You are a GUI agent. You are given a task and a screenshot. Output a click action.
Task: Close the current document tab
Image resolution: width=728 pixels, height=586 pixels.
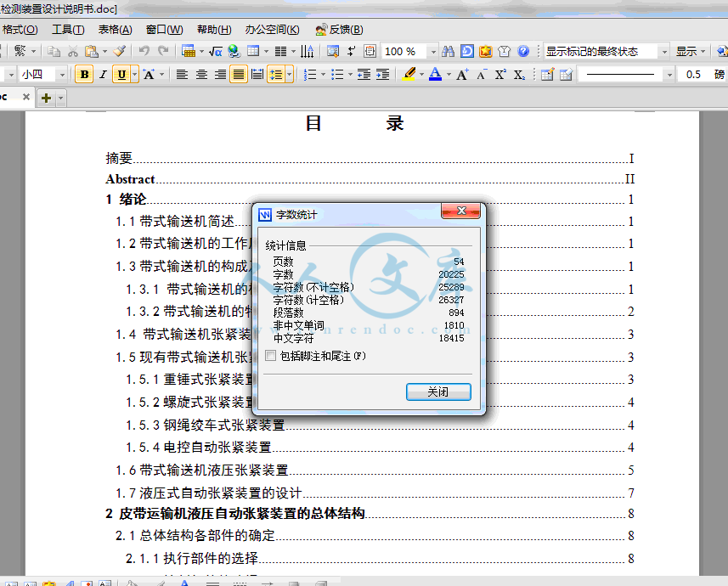pos(26,97)
